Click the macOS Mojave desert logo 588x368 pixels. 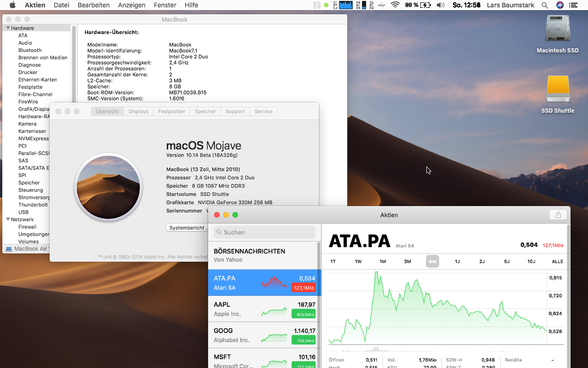(x=108, y=187)
